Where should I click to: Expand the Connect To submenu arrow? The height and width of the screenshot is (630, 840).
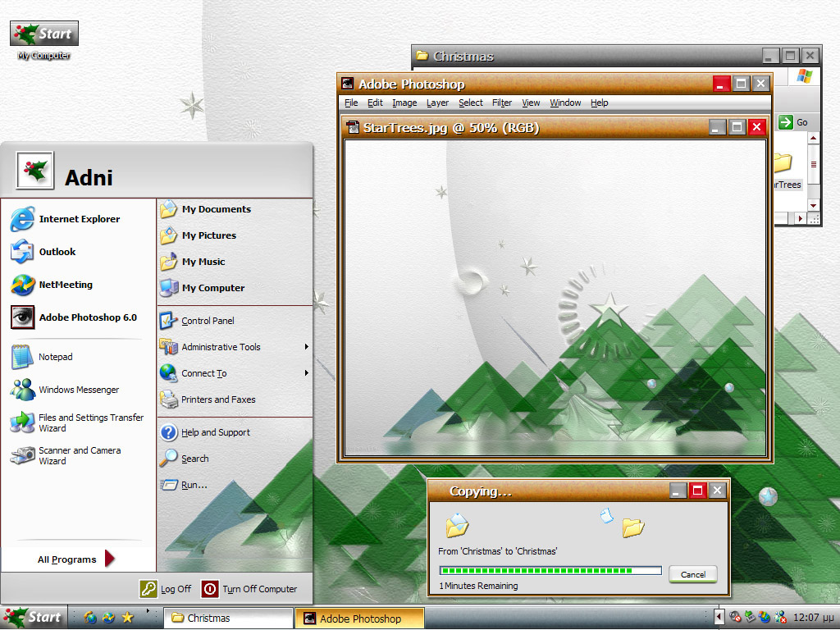click(x=307, y=373)
